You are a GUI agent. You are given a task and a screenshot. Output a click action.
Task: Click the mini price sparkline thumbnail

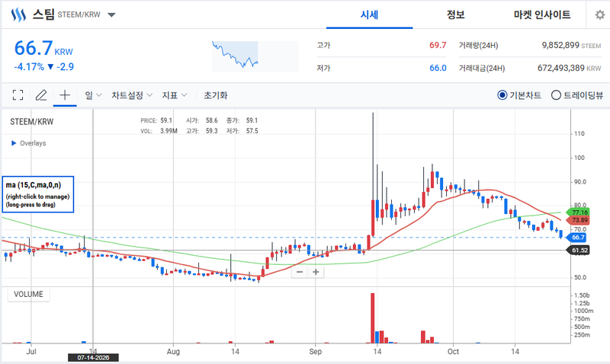[255, 56]
